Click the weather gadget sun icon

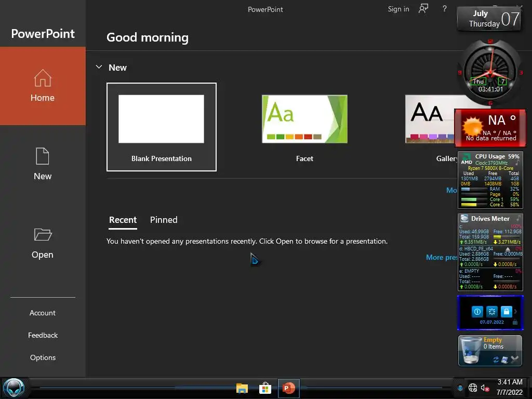[472, 127]
